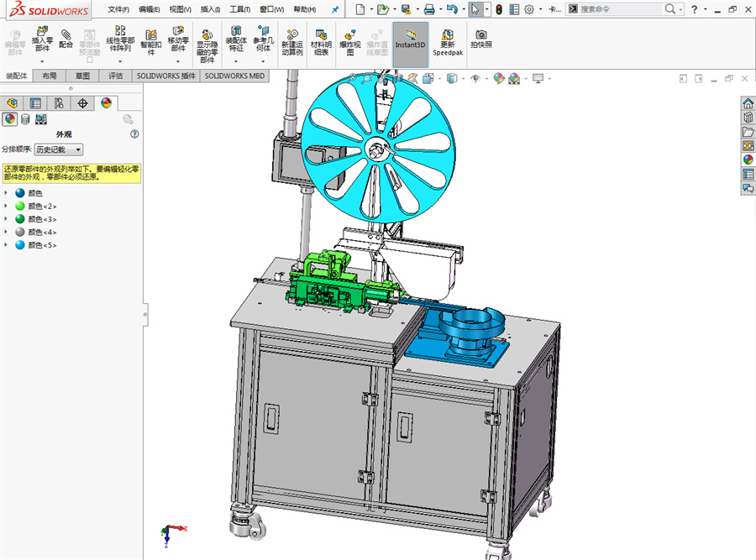The image size is (756, 560).
Task: Open the 工具(T) menu
Action: [x=240, y=9]
